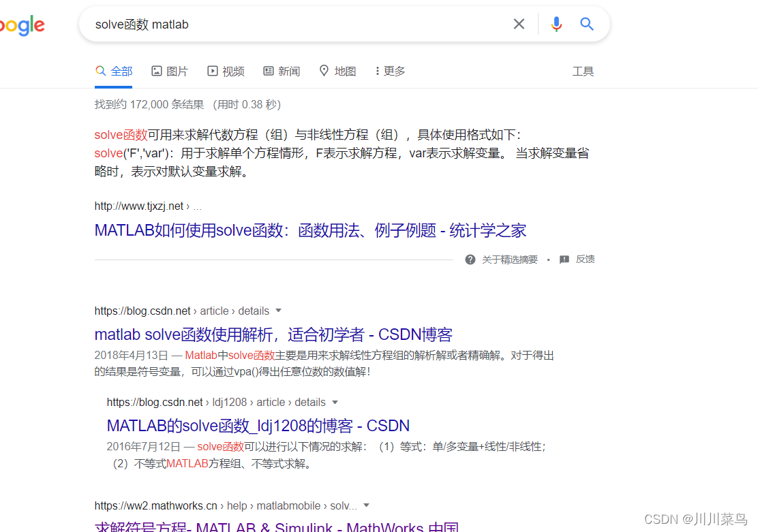Image resolution: width=758 pixels, height=532 pixels.
Task: Click the 反馈 feedback flag icon
Action: pos(564,259)
